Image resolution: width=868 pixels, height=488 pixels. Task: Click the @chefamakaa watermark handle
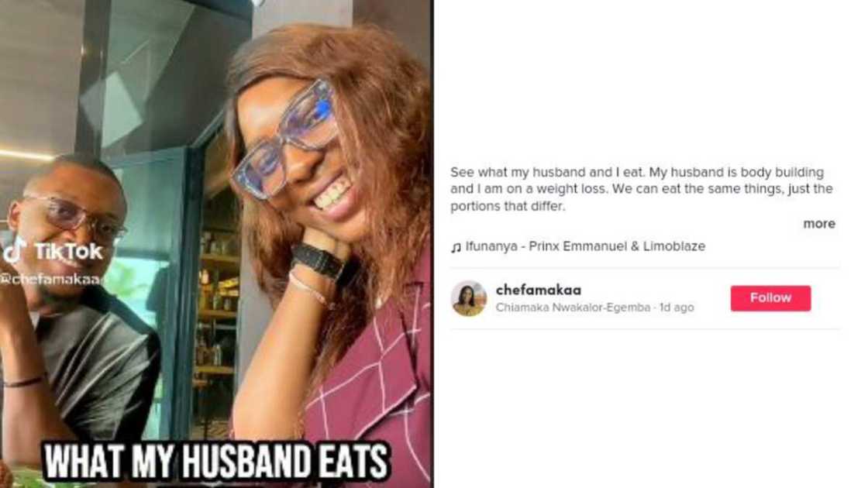pyautogui.click(x=50, y=279)
